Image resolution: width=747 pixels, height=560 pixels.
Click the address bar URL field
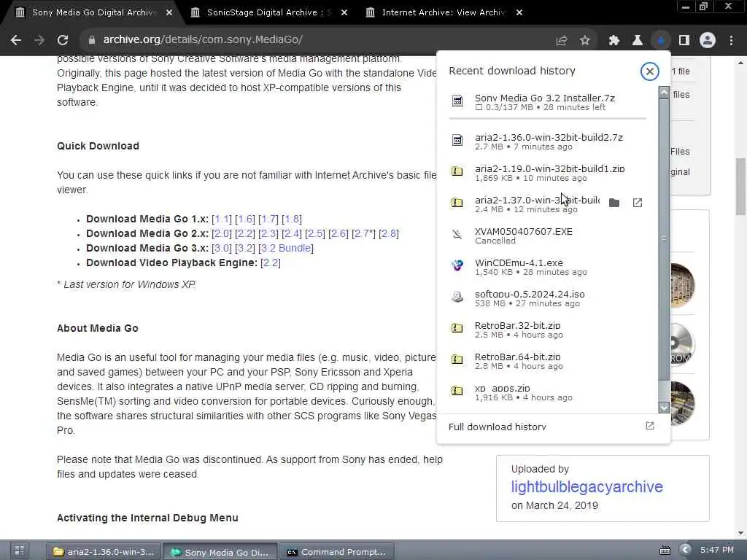(314, 40)
